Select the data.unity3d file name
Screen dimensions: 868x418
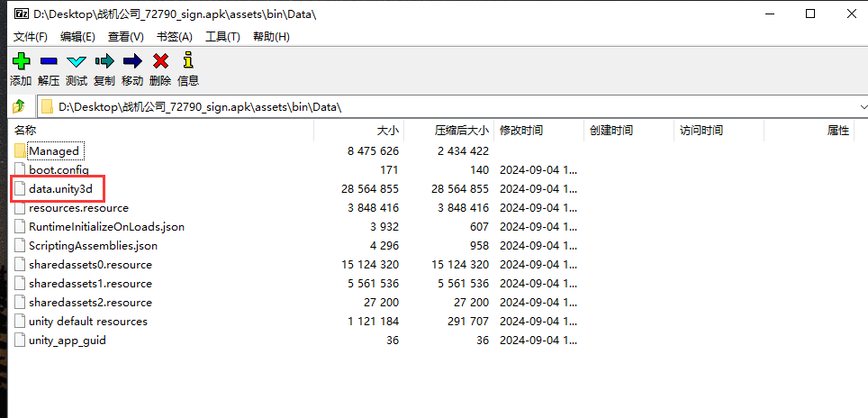61,189
